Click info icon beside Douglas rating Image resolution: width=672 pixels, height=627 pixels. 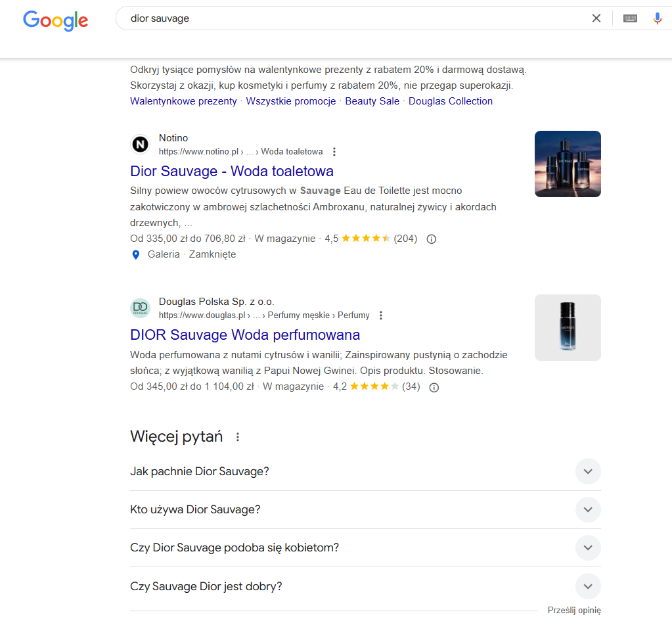(x=434, y=388)
